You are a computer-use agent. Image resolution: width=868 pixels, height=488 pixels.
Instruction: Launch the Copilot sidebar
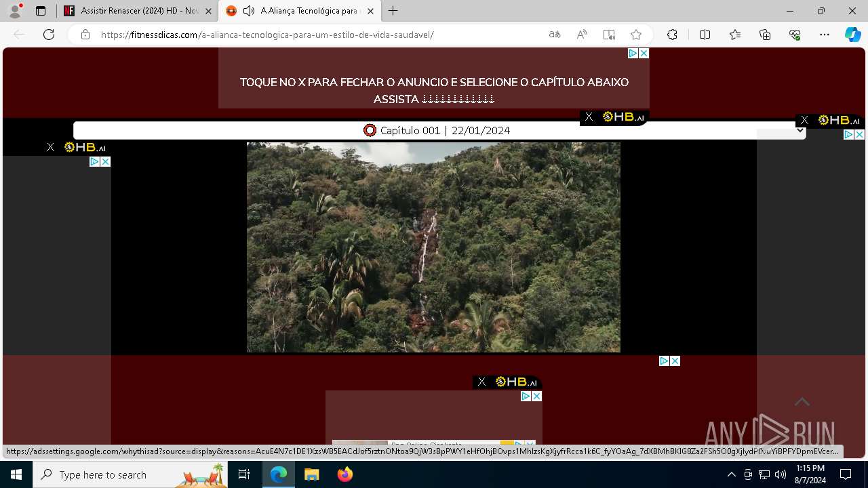click(853, 35)
